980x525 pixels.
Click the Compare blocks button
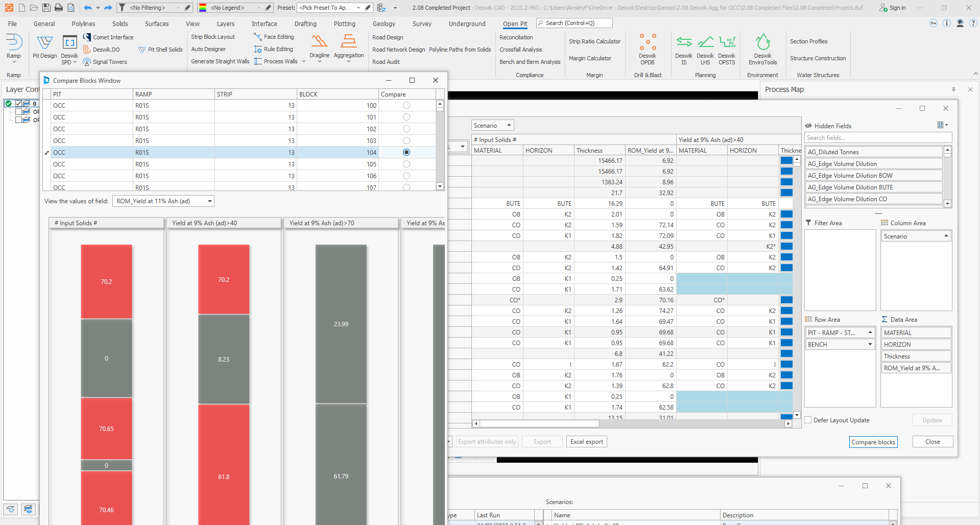pyautogui.click(x=873, y=442)
